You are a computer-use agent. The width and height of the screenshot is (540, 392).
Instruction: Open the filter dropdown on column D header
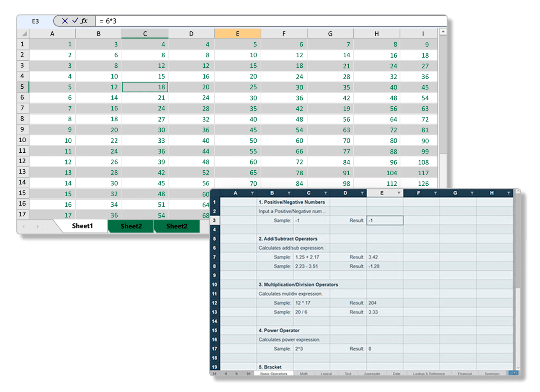(x=363, y=193)
